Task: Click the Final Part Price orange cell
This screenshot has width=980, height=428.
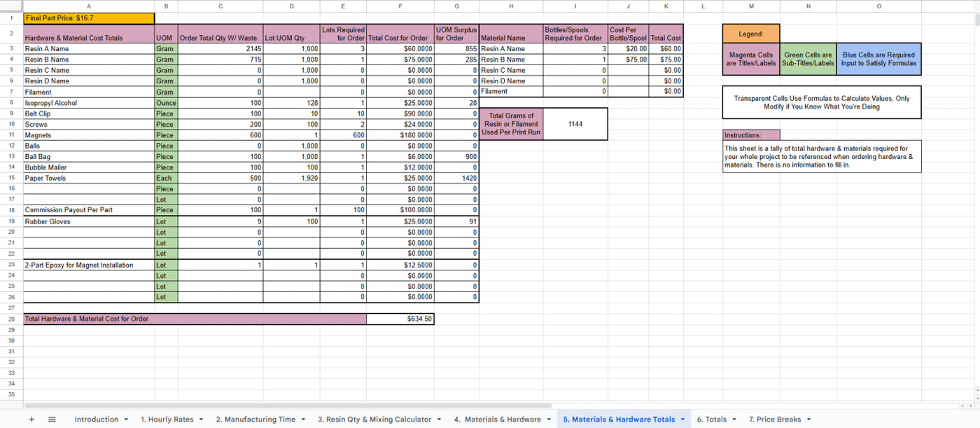Action: click(x=89, y=18)
